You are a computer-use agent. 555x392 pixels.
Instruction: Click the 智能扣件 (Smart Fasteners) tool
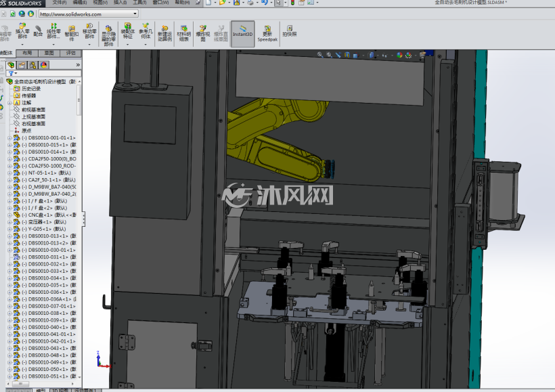pyautogui.click(x=72, y=33)
